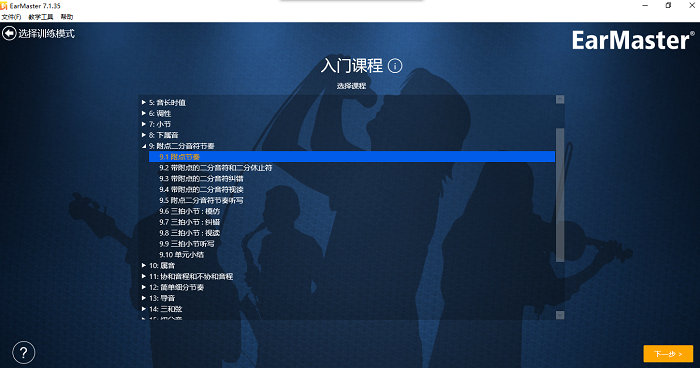Expand the 10: 属音 unit

pyautogui.click(x=144, y=265)
